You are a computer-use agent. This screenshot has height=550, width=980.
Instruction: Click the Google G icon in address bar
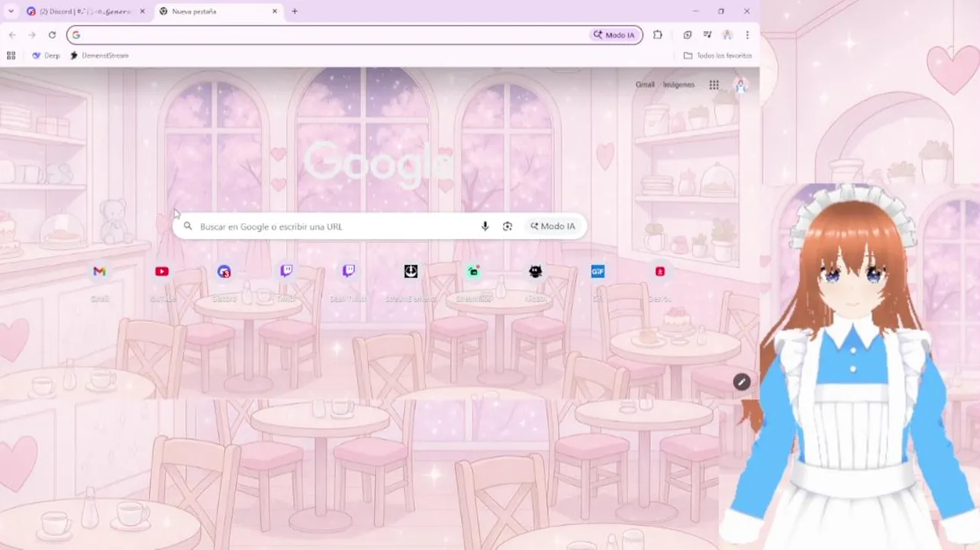76,34
